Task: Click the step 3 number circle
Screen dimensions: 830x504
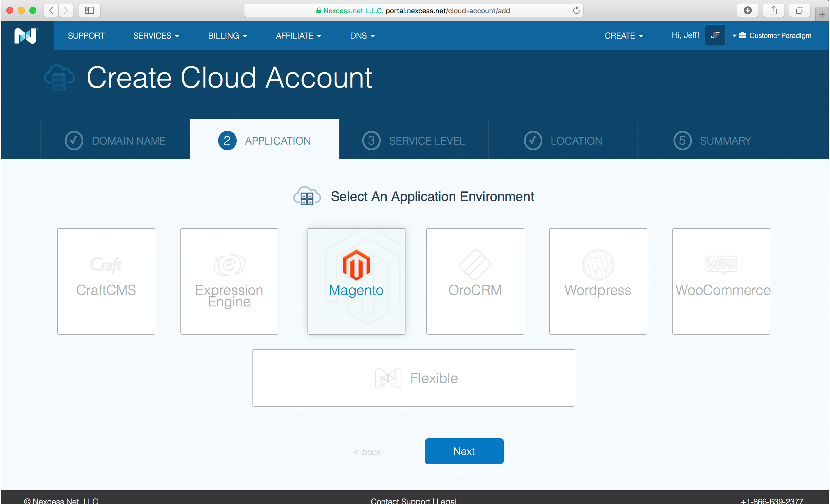Action: (x=371, y=140)
